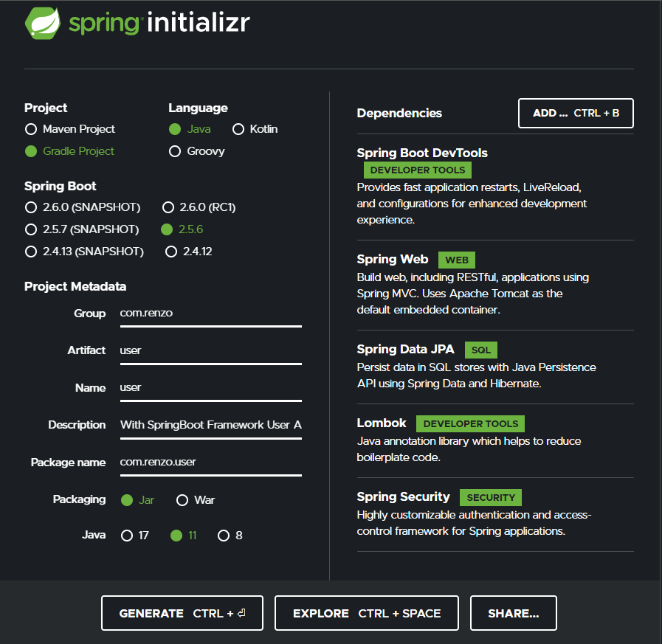
Task: Click Spring Data JPA Hibernate description
Action: 476,375
